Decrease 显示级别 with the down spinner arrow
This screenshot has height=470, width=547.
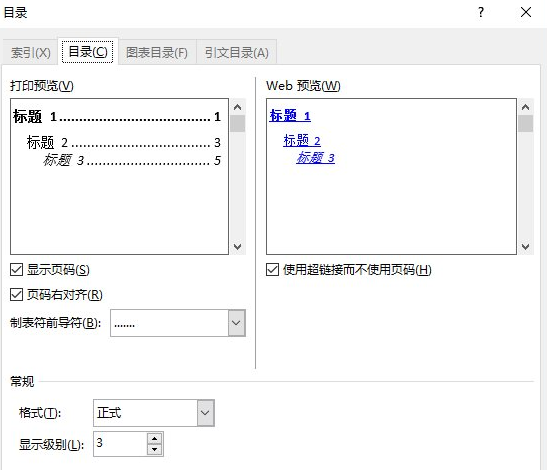tap(154, 449)
